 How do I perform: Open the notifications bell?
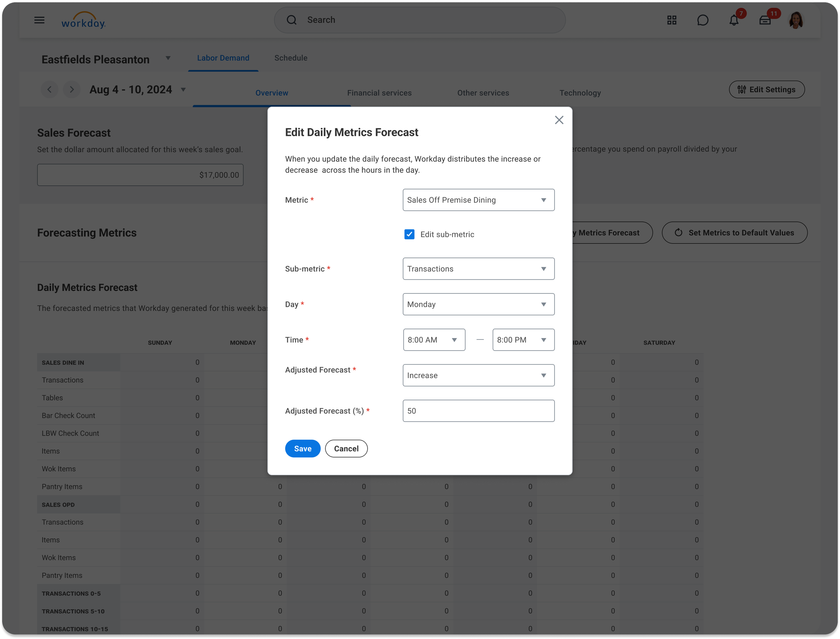[733, 21]
